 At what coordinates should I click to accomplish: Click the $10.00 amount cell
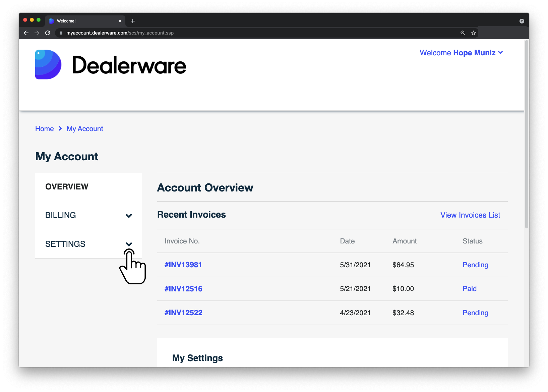click(403, 289)
